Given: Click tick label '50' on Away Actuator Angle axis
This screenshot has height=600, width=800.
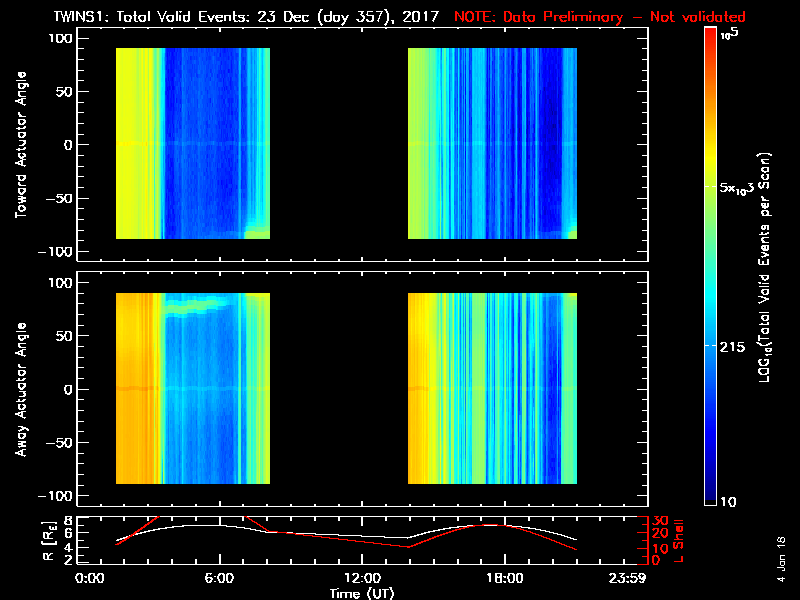Looking at the screenshot, I should (66, 336).
